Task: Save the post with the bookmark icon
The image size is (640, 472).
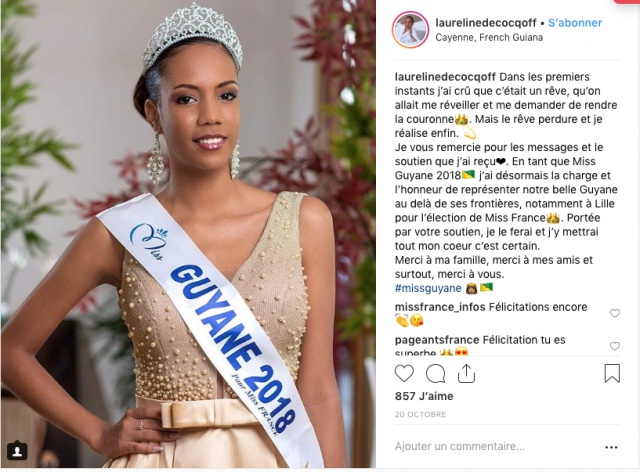Action: pos(612,373)
